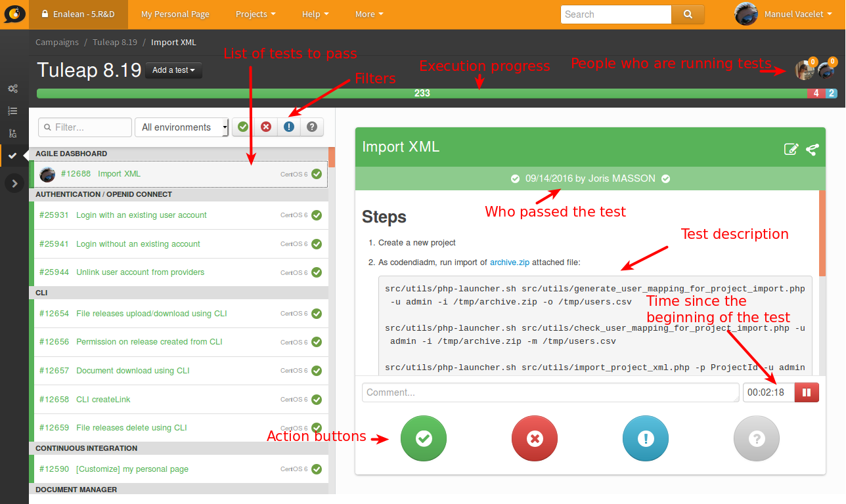
Task: Select test CLI createLink
Action: (179, 400)
